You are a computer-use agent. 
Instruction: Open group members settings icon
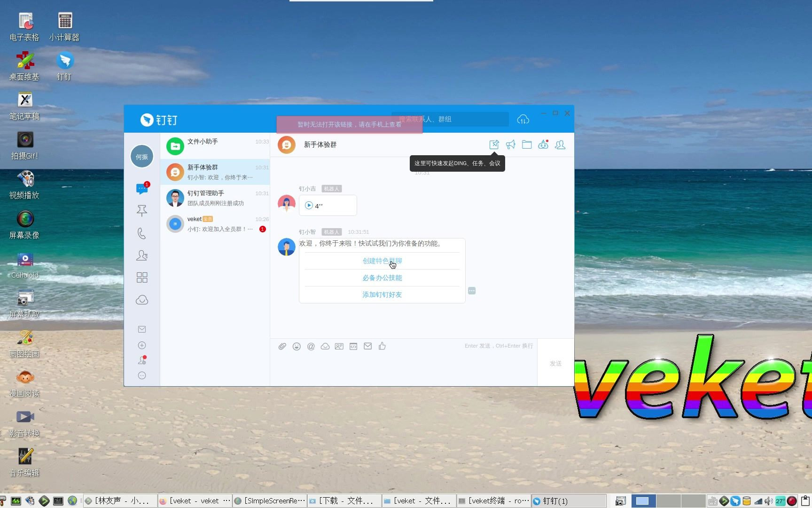(560, 145)
